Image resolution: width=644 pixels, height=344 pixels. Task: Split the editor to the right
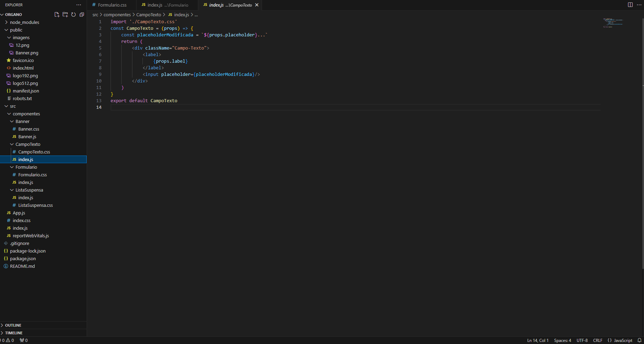(x=630, y=5)
